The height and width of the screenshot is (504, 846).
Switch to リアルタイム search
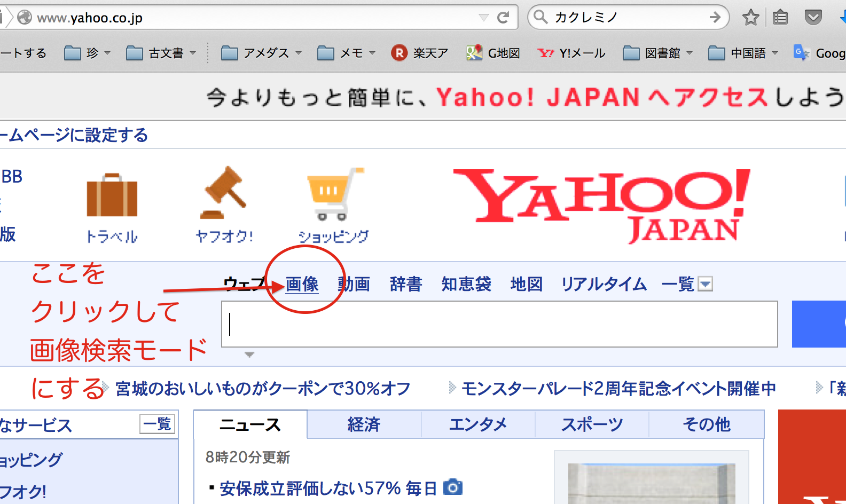(604, 283)
